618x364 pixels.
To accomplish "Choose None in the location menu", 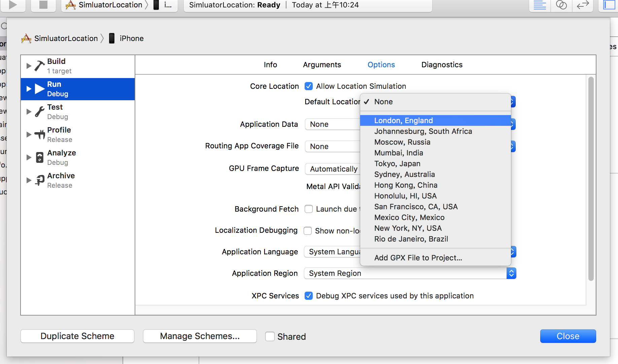I will point(436,102).
